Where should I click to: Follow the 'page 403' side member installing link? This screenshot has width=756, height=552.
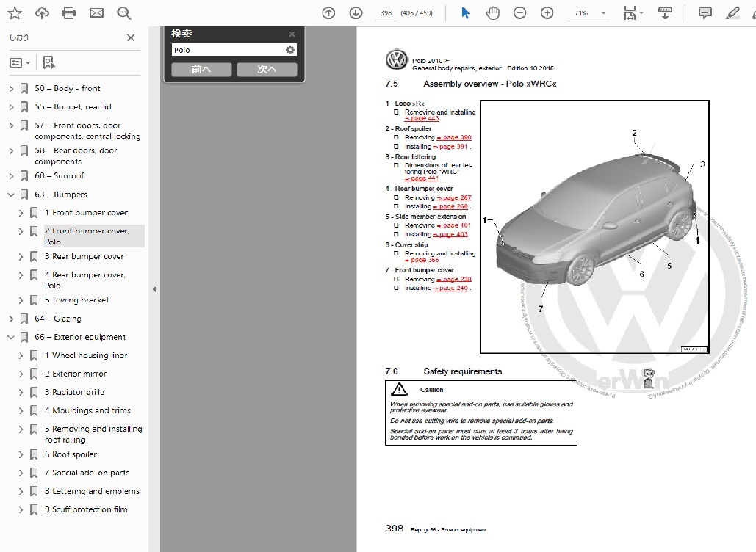pos(450,234)
